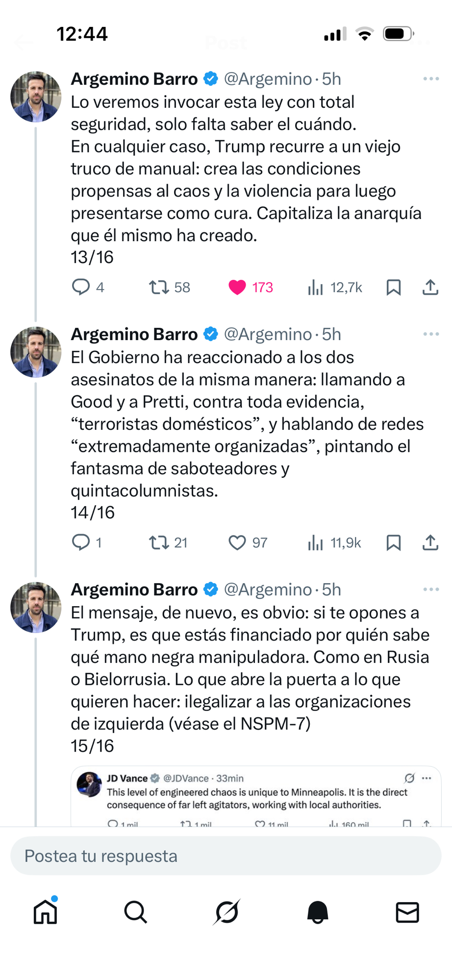The width and height of the screenshot is (452, 980).
Task: Share the 13/16 post
Action: click(430, 287)
